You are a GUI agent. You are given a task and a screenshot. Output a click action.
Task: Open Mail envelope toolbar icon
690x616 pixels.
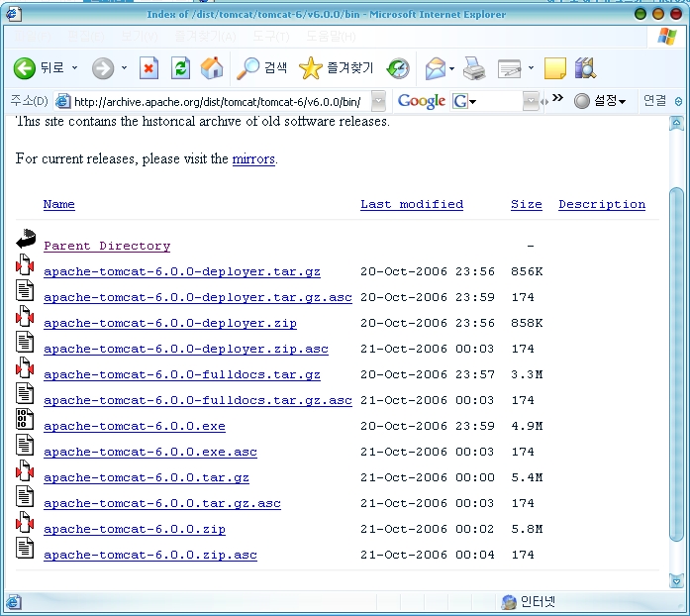(x=436, y=68)
